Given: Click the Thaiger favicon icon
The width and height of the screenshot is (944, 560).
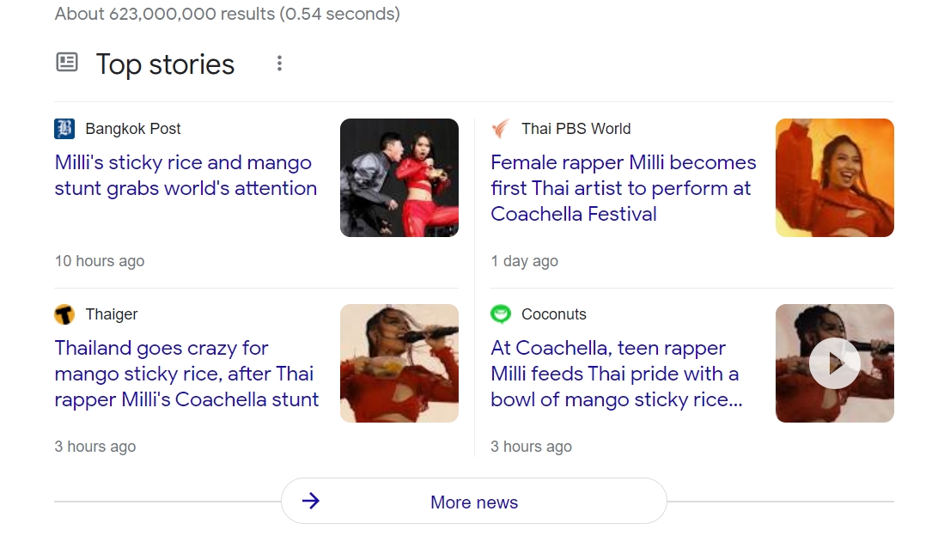Looking at the screenshot, I should click(x=64, y=314).
